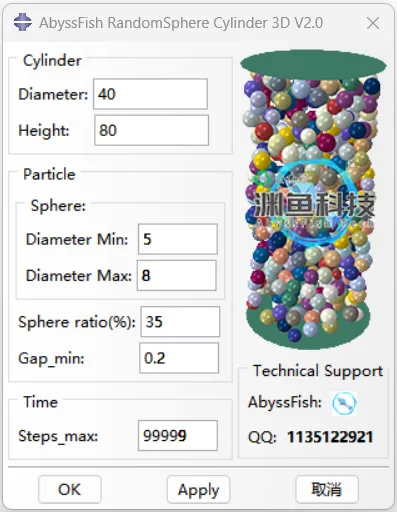Click the 'Gap_min:' label
The height and width of the screenshot is (512, 397).
pyautogui.click(x=51, y=359)
